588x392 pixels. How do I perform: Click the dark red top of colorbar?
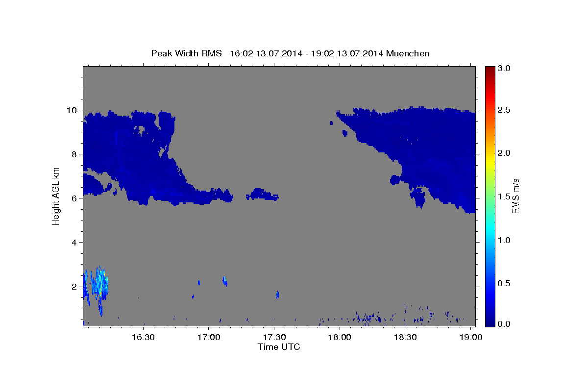click(x=490, y=69)
